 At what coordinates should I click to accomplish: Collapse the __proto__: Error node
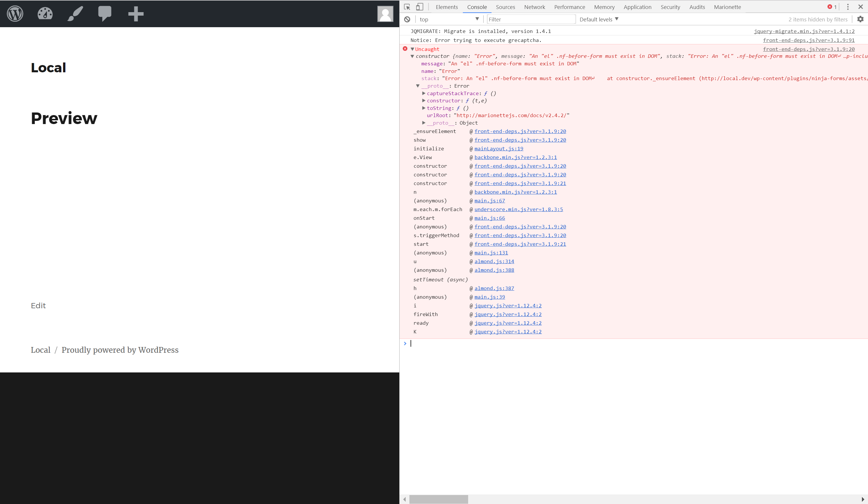click(418, 86)
